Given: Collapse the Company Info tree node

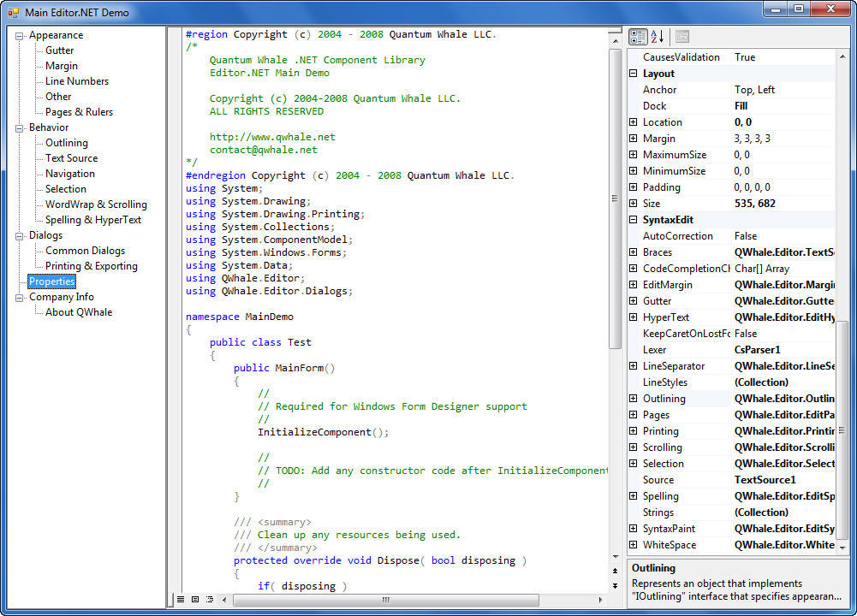Looking at the screenshot, I should 20,299.
